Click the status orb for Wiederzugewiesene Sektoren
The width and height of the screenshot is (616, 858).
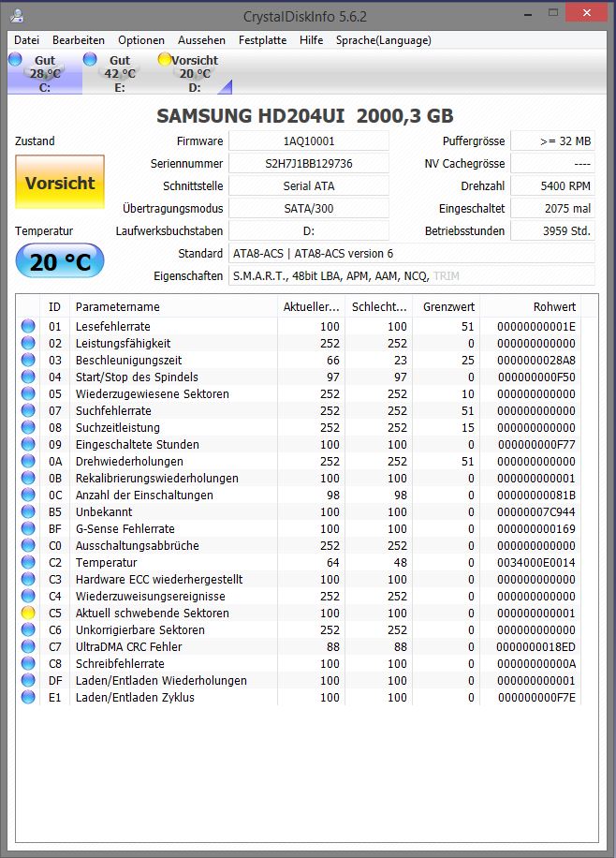(x=28, y=393)
